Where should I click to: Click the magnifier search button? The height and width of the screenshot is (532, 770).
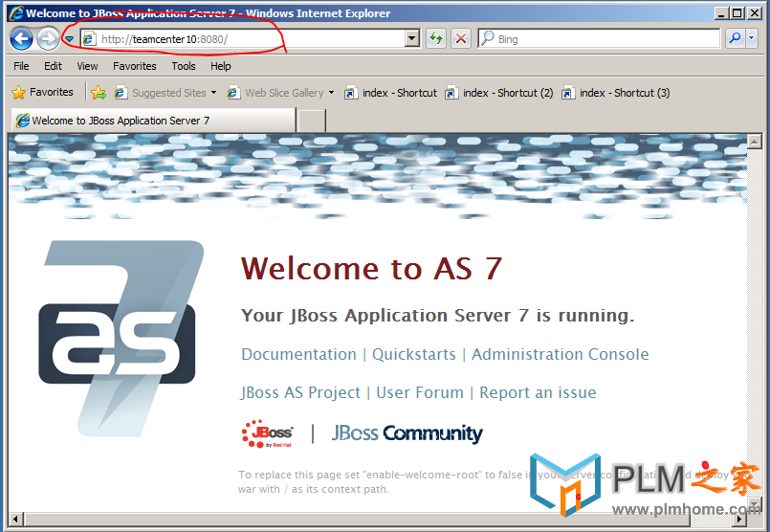[736, 38]
